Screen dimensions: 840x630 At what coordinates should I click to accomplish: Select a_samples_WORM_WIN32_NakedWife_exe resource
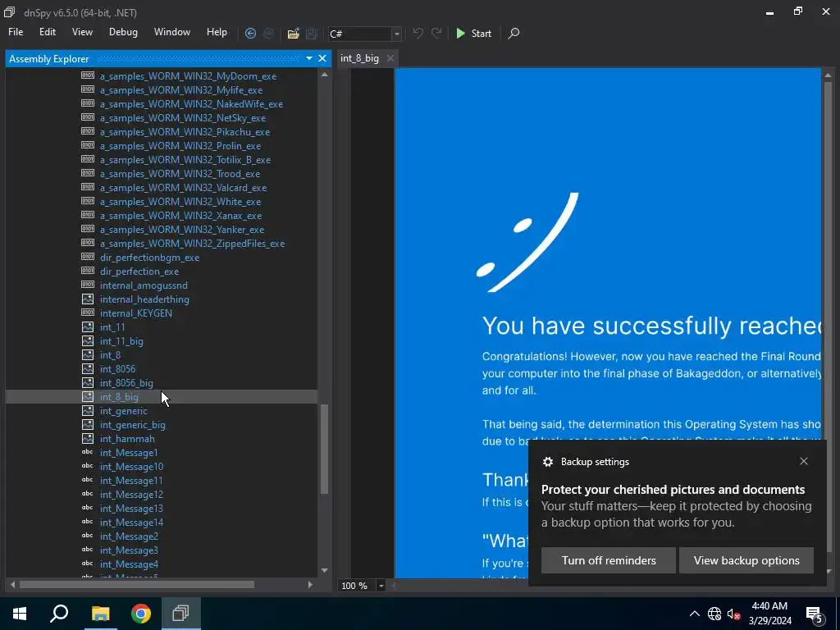point(191,104)
